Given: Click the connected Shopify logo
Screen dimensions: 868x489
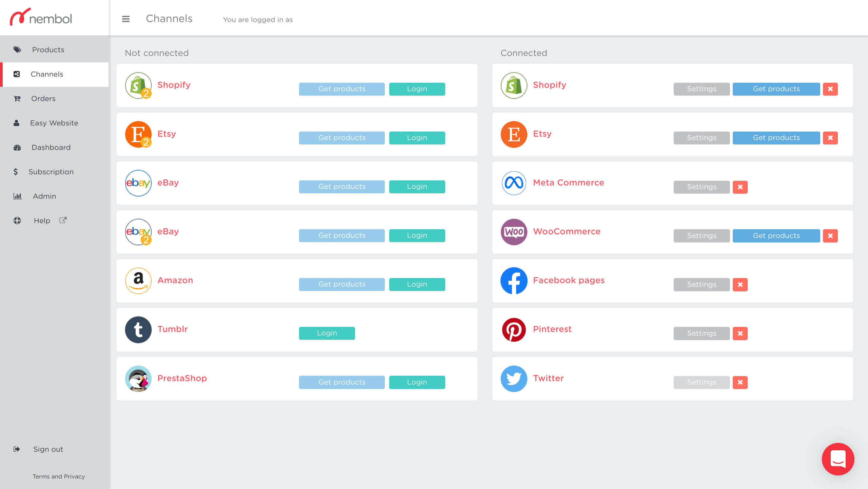Looking at the screenshot, I should pyautogui.click(x=514, y=85).
